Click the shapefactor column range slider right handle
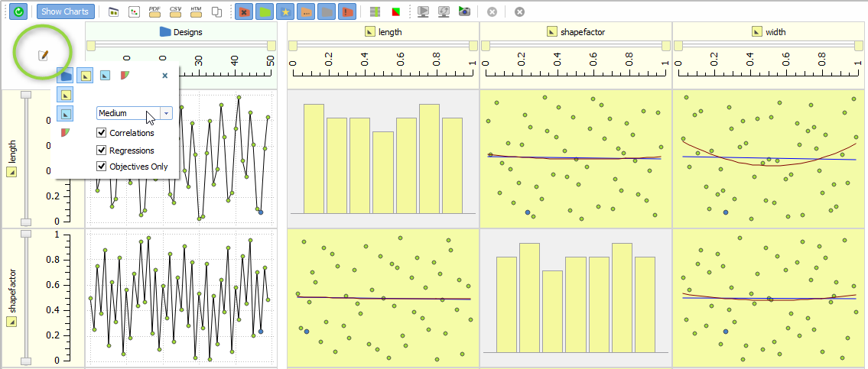Screen dimensions: 868x369 665,45
